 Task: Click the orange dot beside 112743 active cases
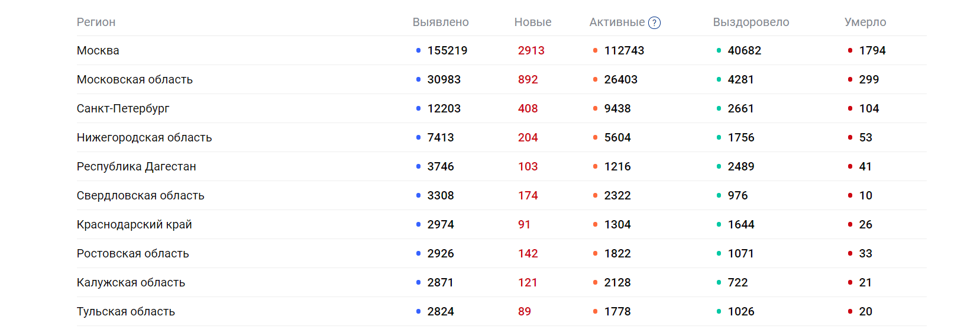click(x=596, y=50)
